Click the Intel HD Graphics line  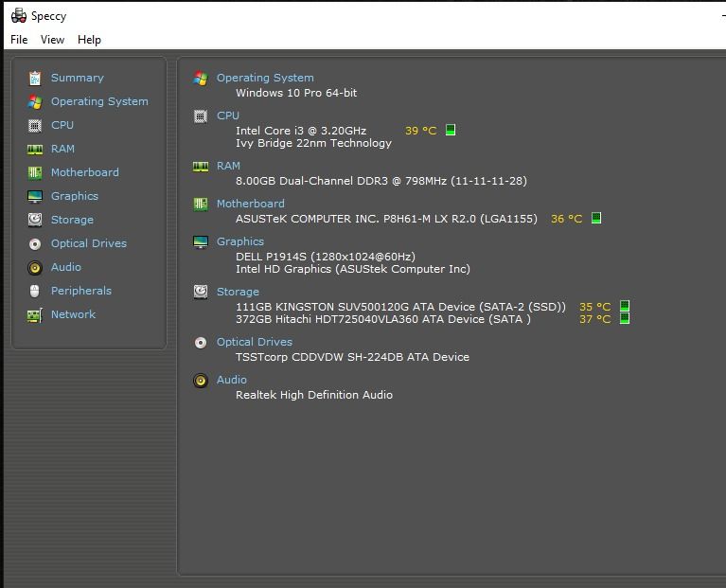click(353, 269)
